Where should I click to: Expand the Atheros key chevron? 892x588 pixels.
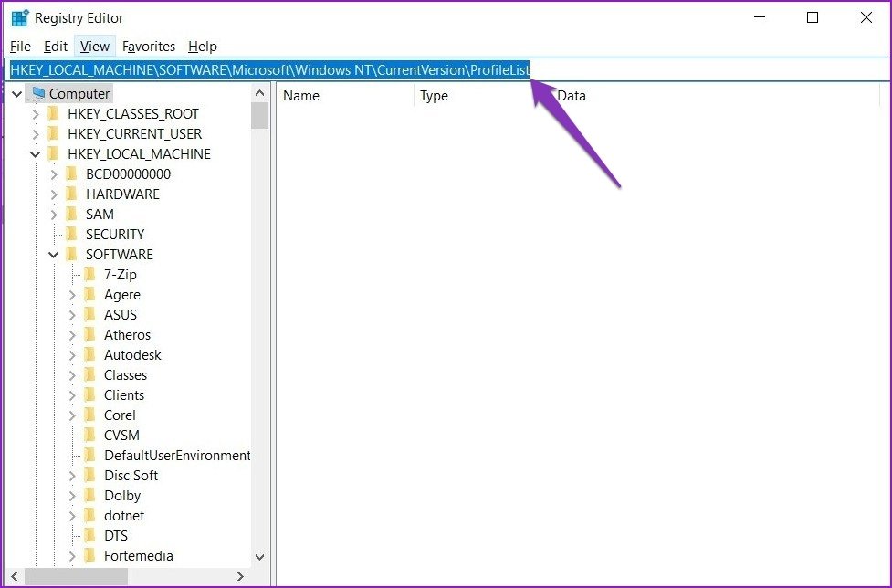coord(72,335)
